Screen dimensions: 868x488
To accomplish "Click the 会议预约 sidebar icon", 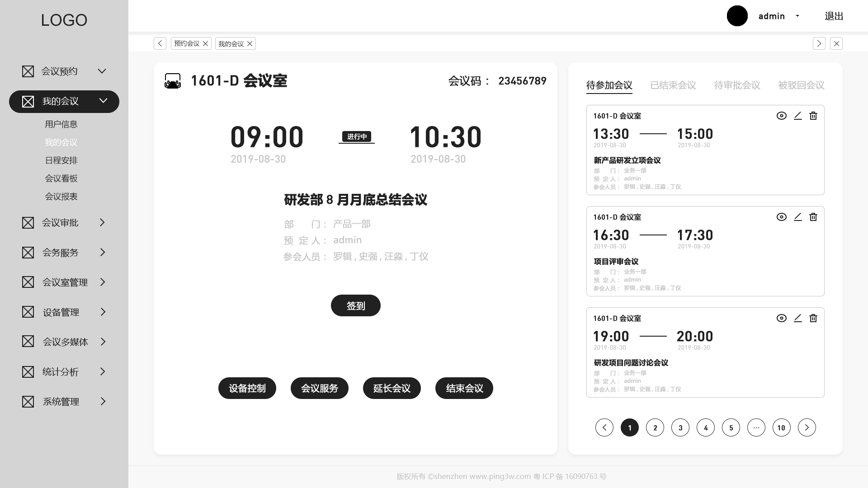I will tap(28, 71).
